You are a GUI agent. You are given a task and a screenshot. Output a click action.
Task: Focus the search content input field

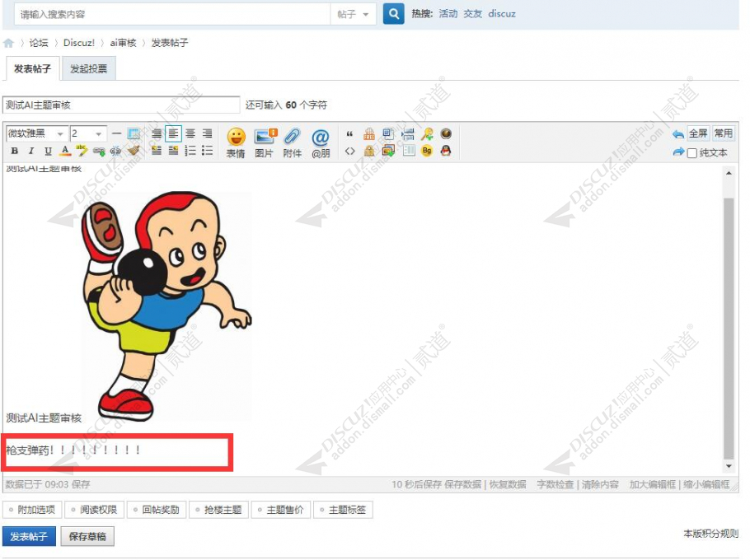click(172, 14)
